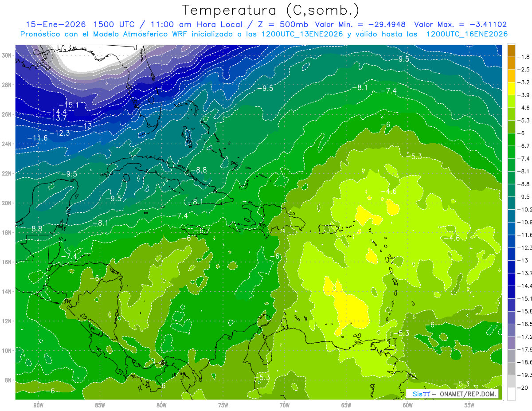Click the -11.6 contour label on the map
This screenshot has height=411, width=532.
click(38, 138)
